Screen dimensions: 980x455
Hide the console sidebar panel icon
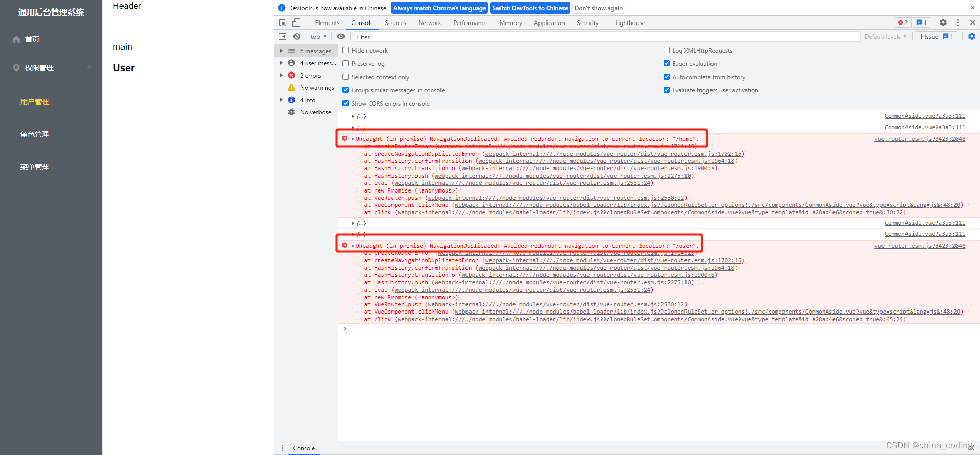(x=282, y=37)
